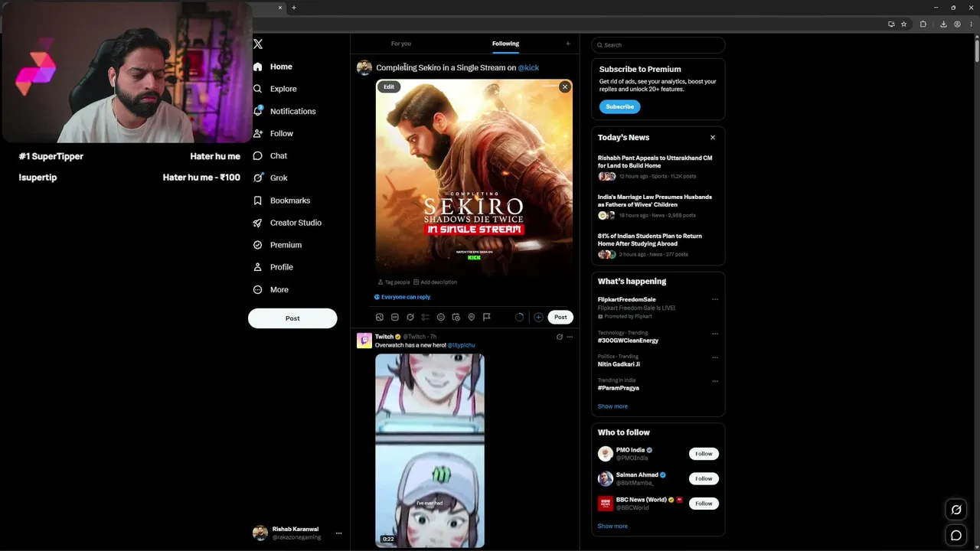The width and height of the screenshot is (980, 551).
Task: Click the X logo in the sidebar
Action: coord(258,44)
